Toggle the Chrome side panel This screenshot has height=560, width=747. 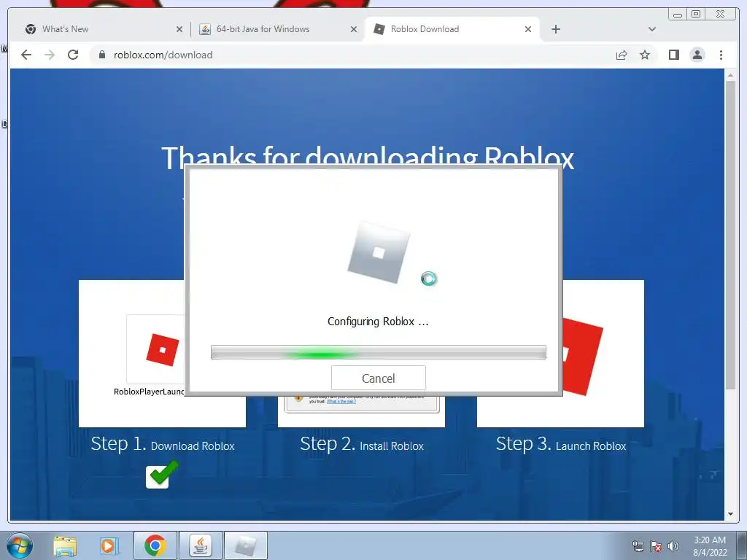pos(673,55)
